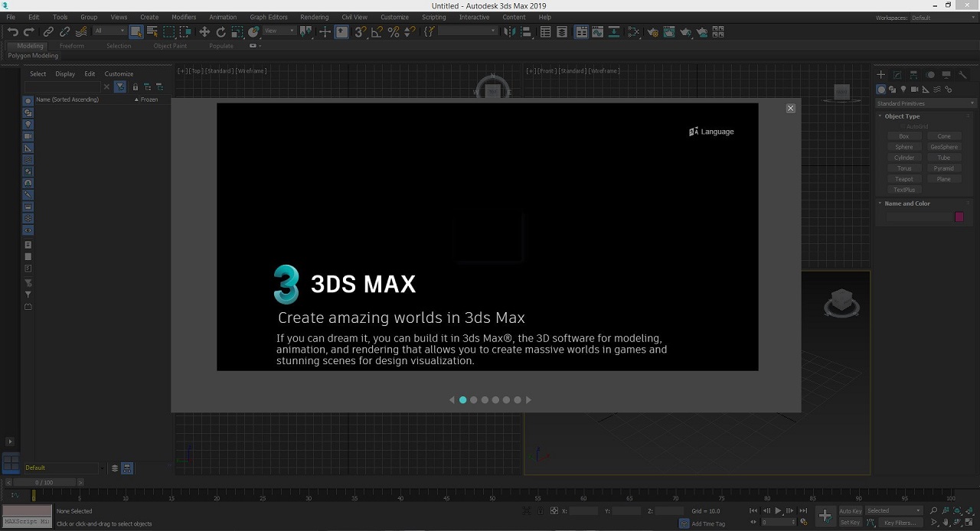980x531 pixels.
Task: Toggle the Auto Key animation mode
Action: click(850, 510)
